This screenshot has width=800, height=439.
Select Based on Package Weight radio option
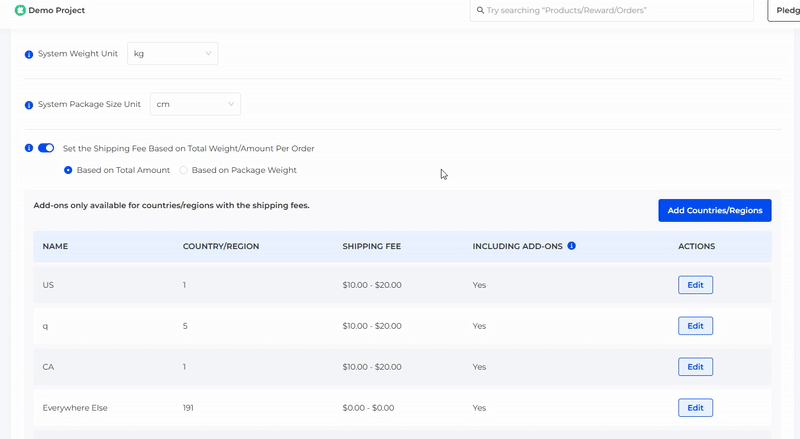pyautogui.click(x=183, y=170)
